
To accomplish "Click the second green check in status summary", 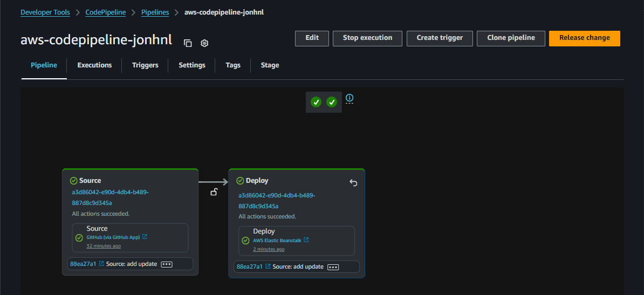I will [x=332, y=102].
